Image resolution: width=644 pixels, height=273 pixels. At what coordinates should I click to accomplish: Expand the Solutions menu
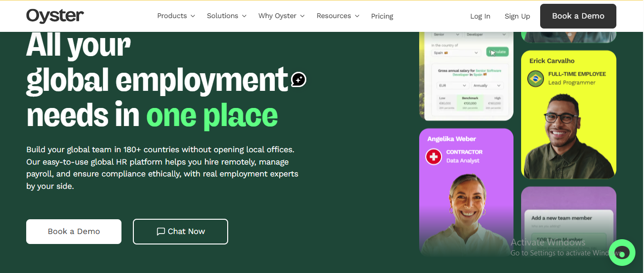click(227, 16)
